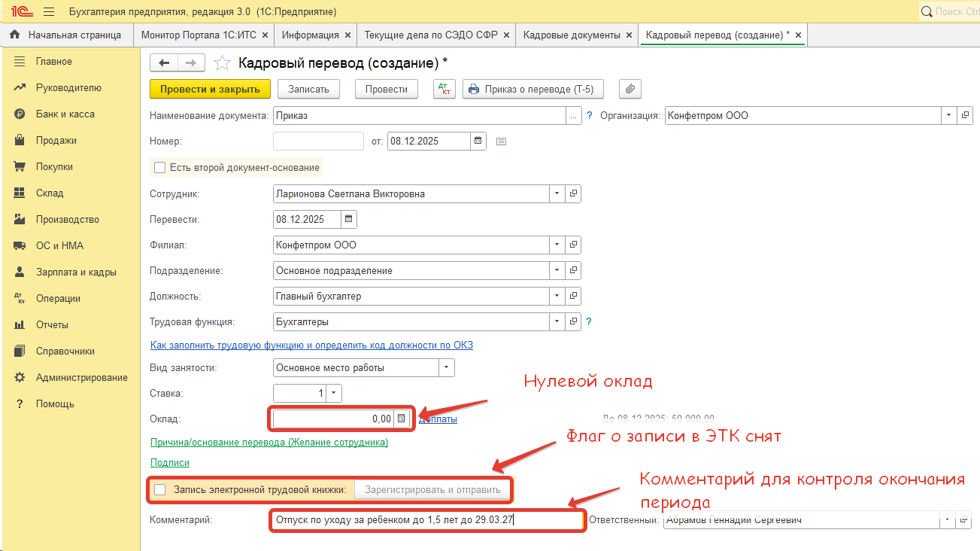The width and height of the screenshot is (980, 551).
Task: Click into the Комментарий text field
Action: [x=425, y=520]
